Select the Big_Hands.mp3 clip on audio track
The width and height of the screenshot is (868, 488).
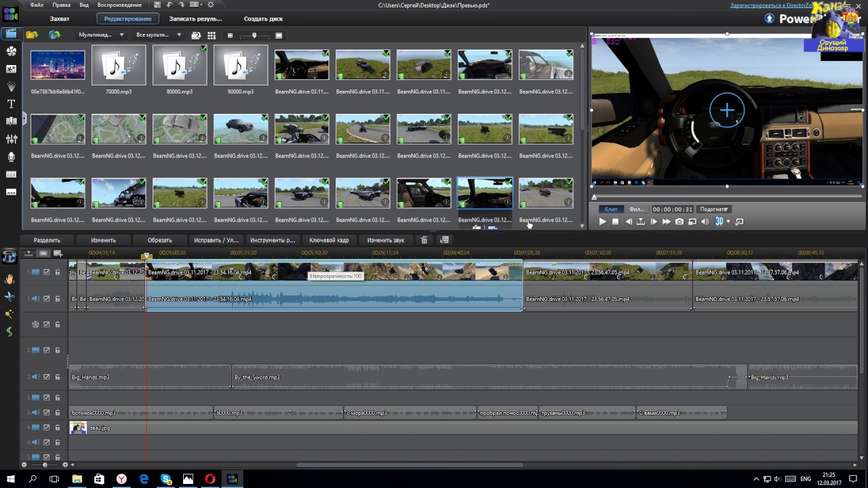(150, 377)
